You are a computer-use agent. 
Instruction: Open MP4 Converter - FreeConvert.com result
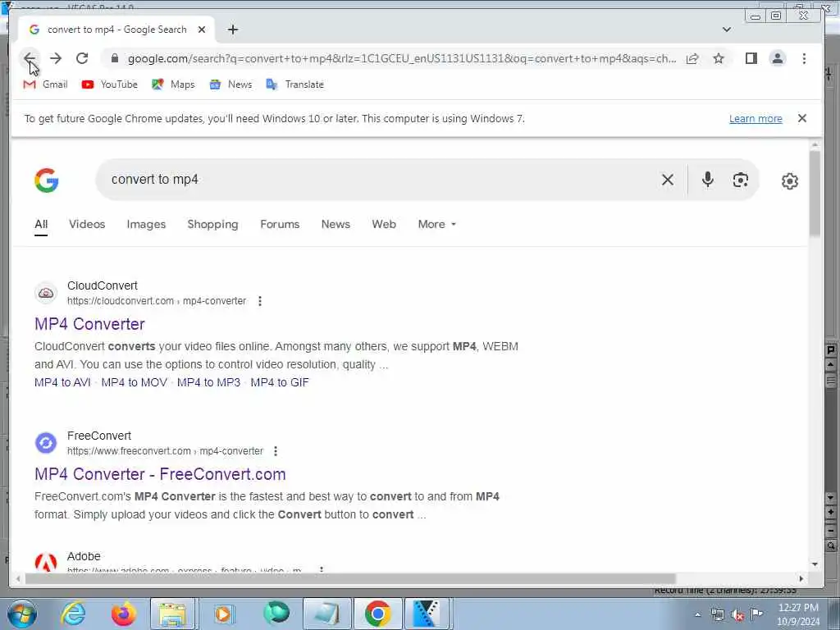pos(160,474)
